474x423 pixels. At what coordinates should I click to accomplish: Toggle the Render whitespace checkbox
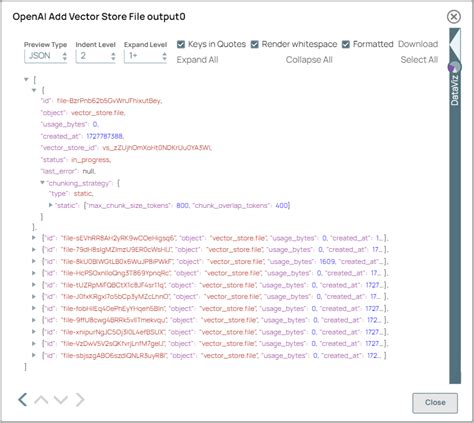(x=255, y=44)
